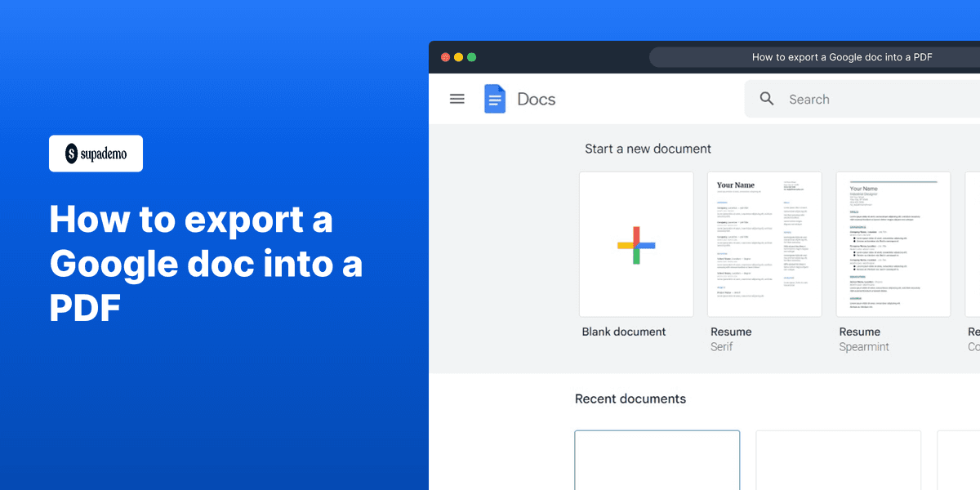This screenshot has height=490, width=980.
Task: Click the browser title bar showing the tutorial name
Action: pos(841,56)
